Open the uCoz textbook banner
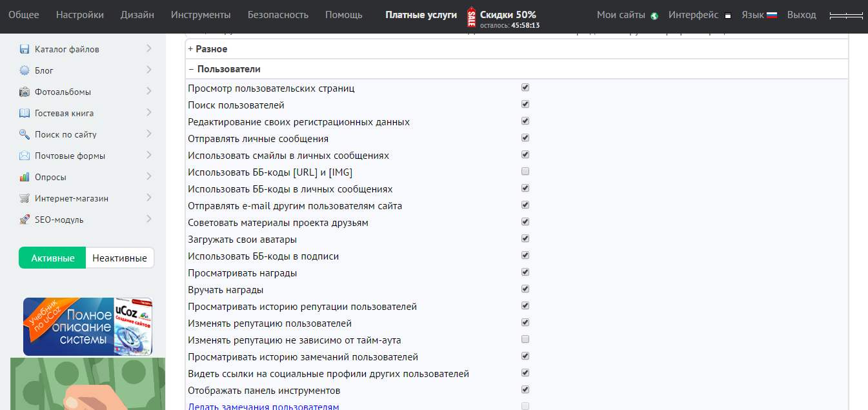Viewport: 868px width, 410px height. click(88, 327)
